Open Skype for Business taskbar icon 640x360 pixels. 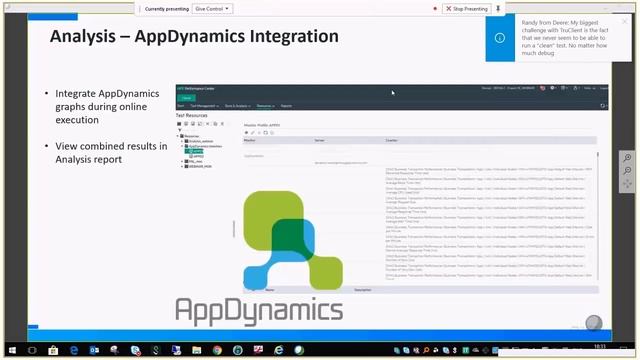136,350
